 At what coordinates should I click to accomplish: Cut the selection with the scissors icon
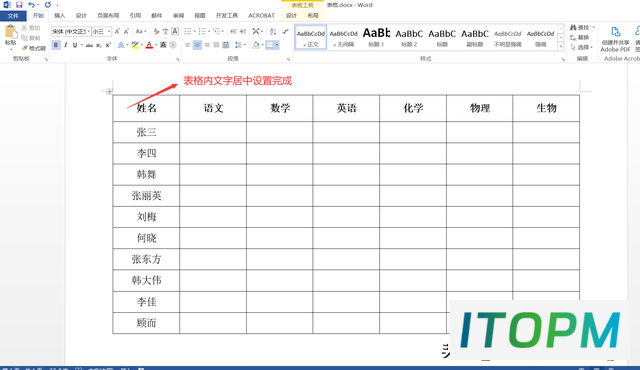(31, 28)
